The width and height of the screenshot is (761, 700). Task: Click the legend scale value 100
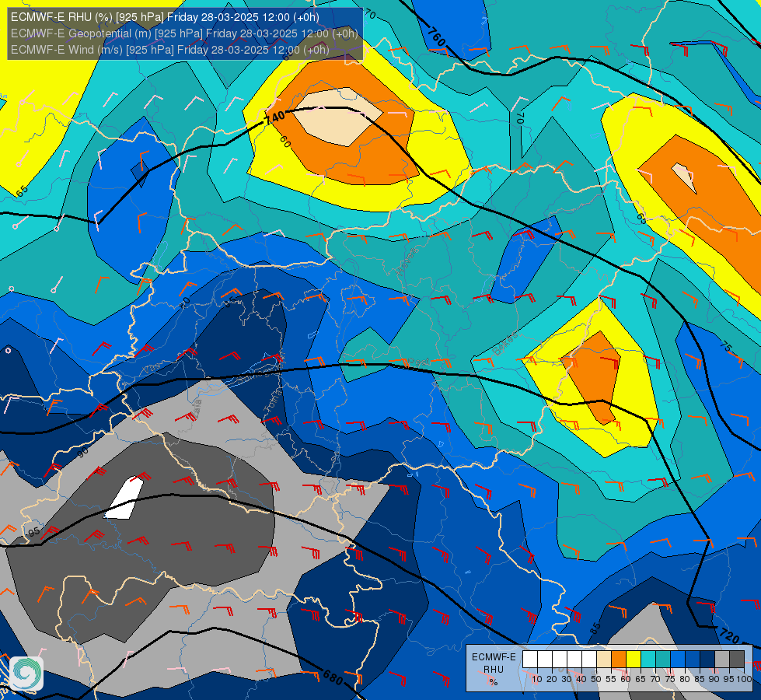point(744,679)
